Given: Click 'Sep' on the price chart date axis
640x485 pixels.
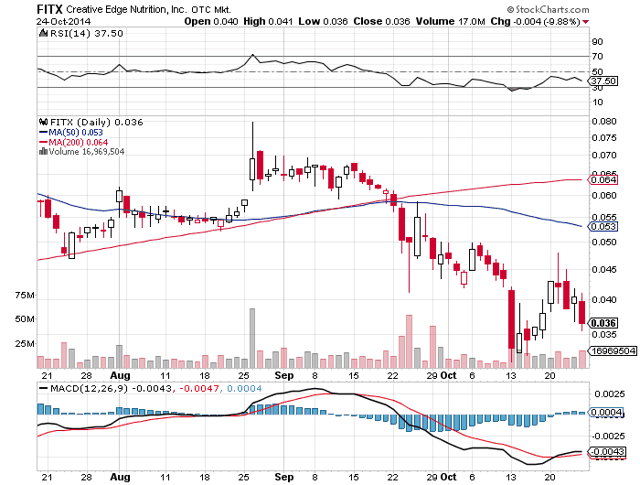Looking at the screenshot, I should click(x=284, y=375).
